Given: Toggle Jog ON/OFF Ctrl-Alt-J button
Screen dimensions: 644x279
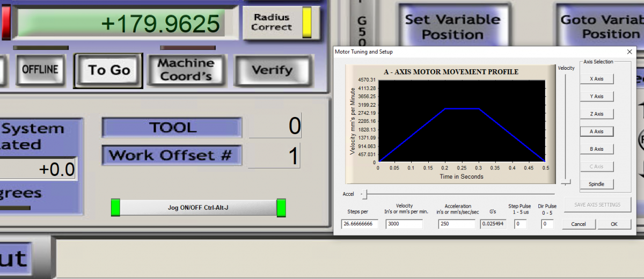Looking at the screenshot, I should coord(198,208).
